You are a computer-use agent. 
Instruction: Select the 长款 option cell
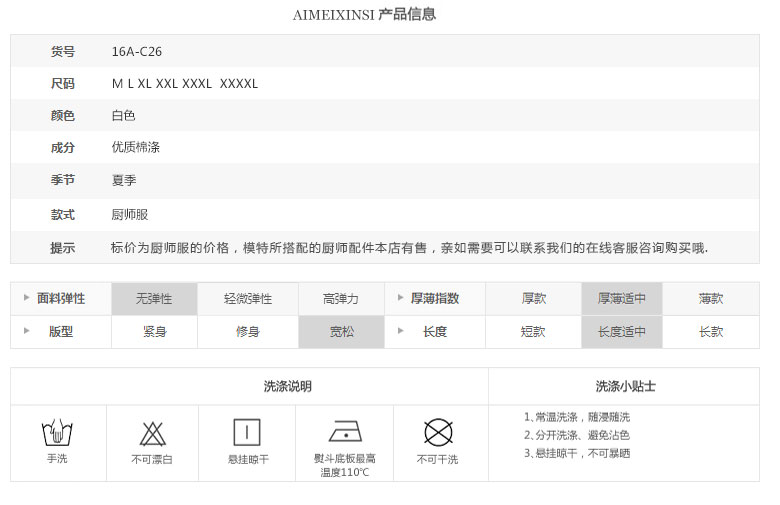click(x=711, y=332)
